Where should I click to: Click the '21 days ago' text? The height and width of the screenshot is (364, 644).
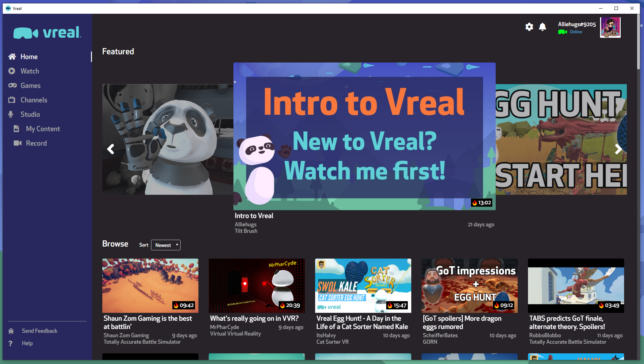click(481, 224)
